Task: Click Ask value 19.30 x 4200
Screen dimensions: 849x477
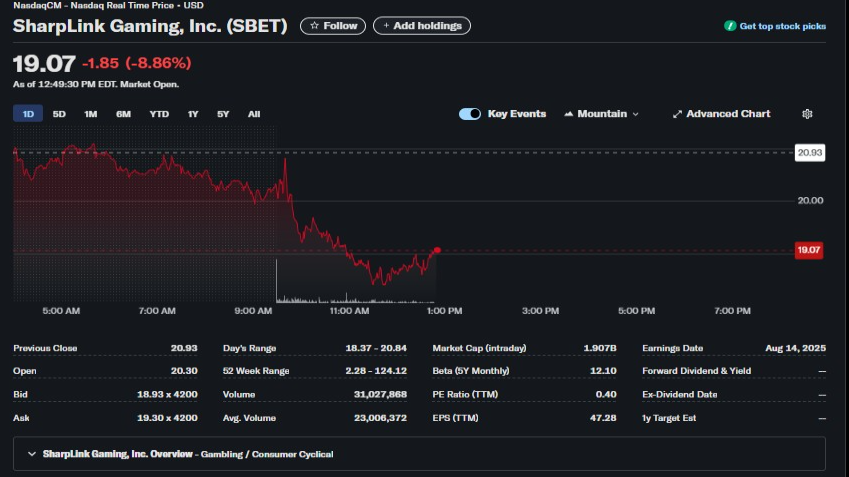Action: (x=167, y=418)
